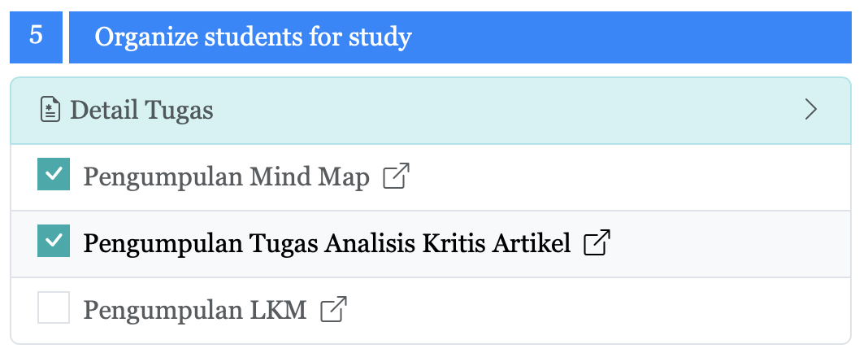
Task: Open Pengumpulan Tugas Analisis Kritis Artikel link
Action: (327, 242)
